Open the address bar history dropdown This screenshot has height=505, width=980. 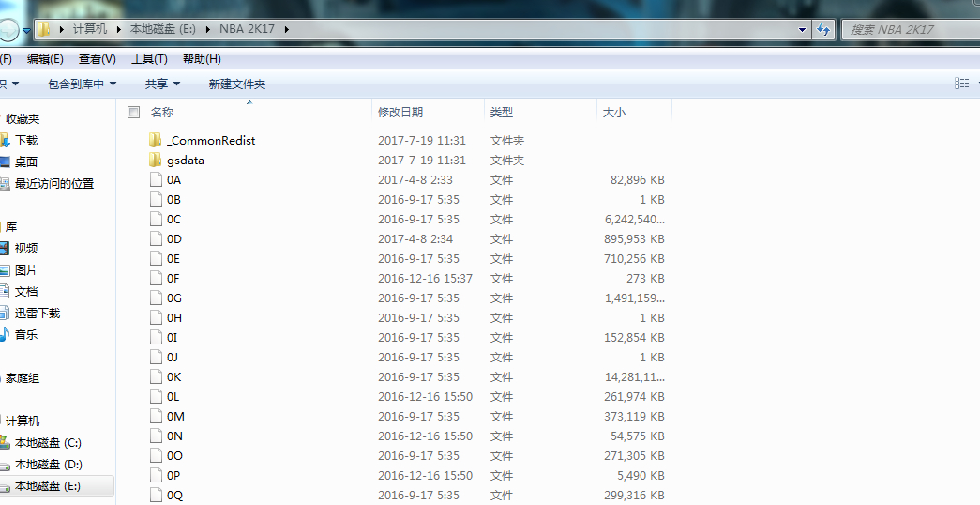[x=802, y=29]
